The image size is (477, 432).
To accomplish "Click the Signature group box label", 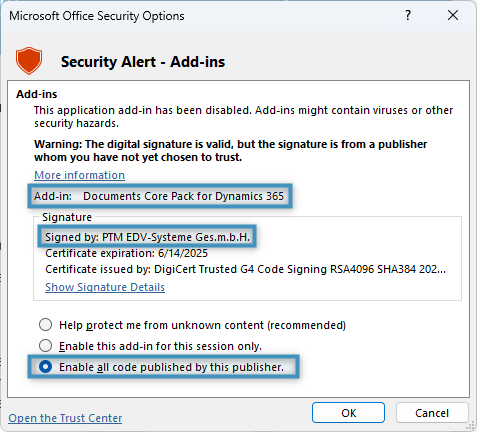I will click(67, 217).
